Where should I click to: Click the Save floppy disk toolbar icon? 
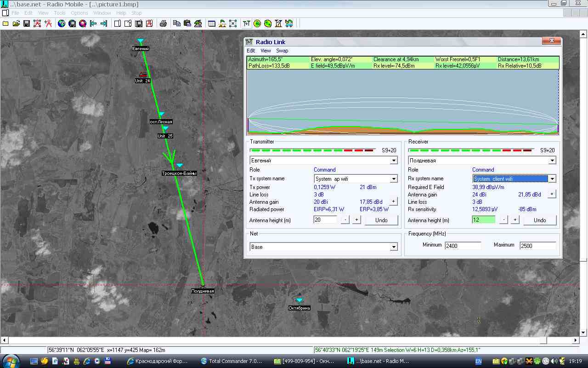27,23
